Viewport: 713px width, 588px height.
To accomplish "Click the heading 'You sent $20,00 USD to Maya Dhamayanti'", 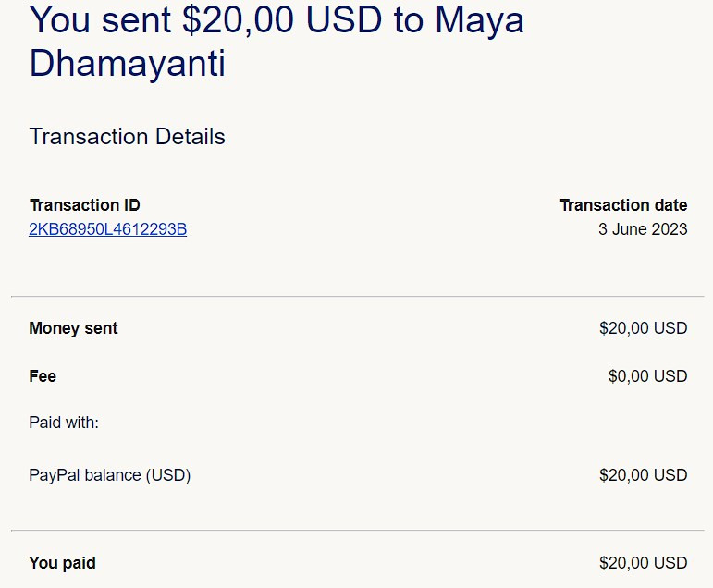I will [277, 41].
